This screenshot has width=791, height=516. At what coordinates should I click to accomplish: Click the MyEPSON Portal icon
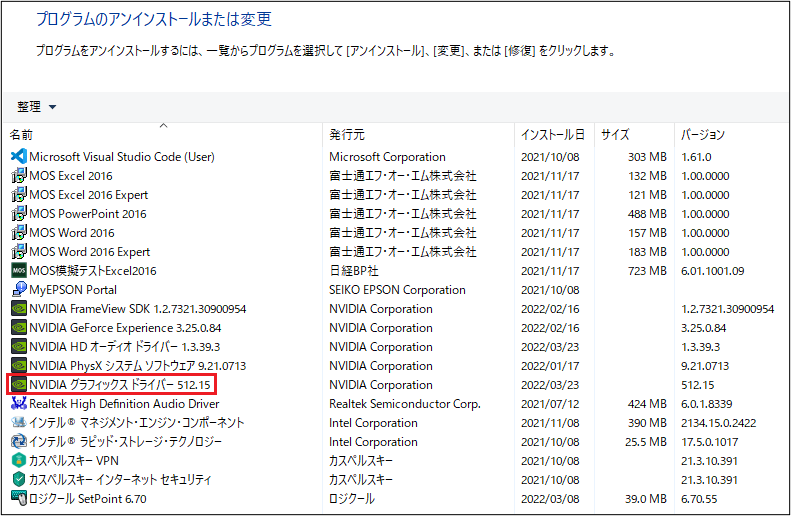[19, 290]
